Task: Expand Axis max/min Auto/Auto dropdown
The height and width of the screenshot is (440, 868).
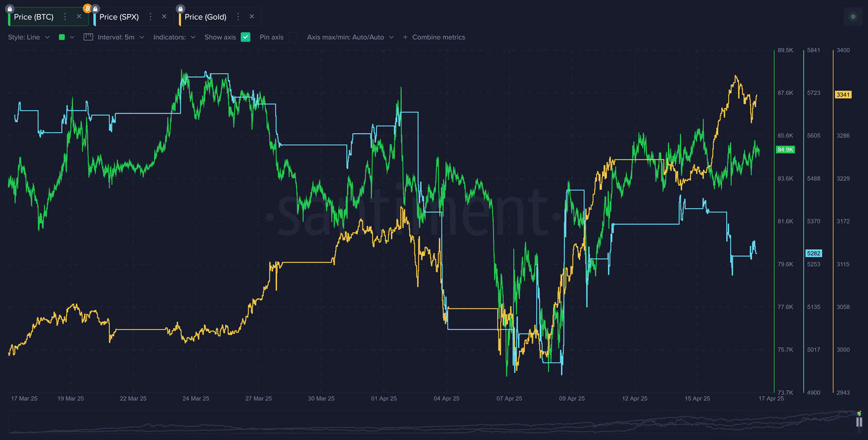Action: coord(350,37)
